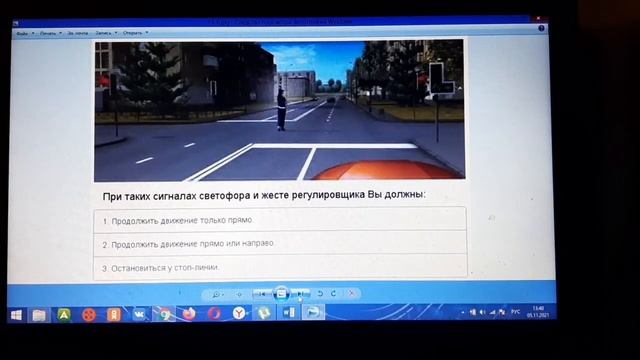Start the slideshow
This screenshot has height=360, width=640.
coord(281,293)
